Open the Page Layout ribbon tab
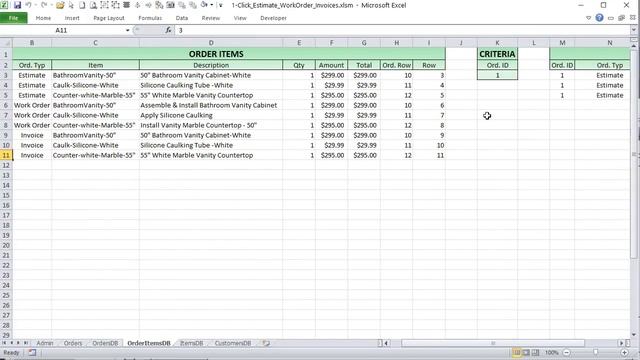The image size is (640, 360). pyautogui.click(x=109, y=18)
